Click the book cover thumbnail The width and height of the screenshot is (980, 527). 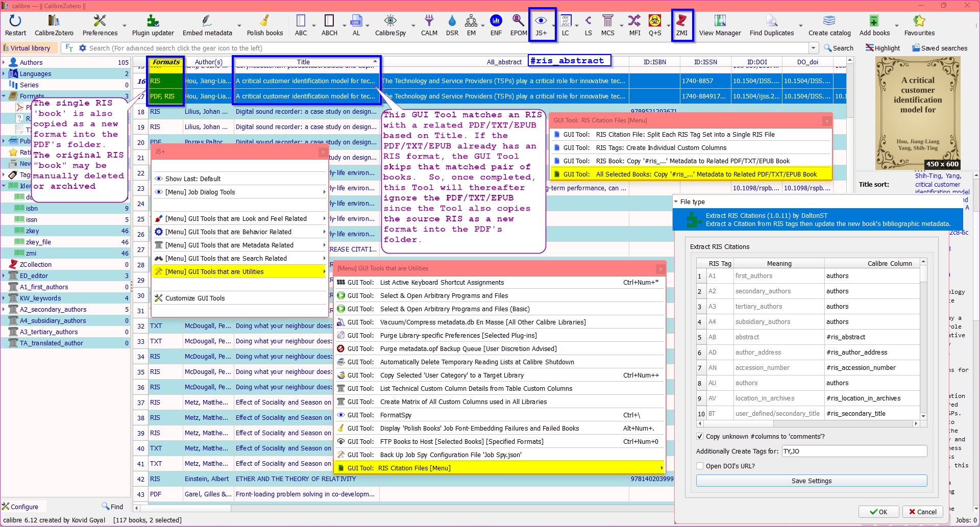pos(917,113)
